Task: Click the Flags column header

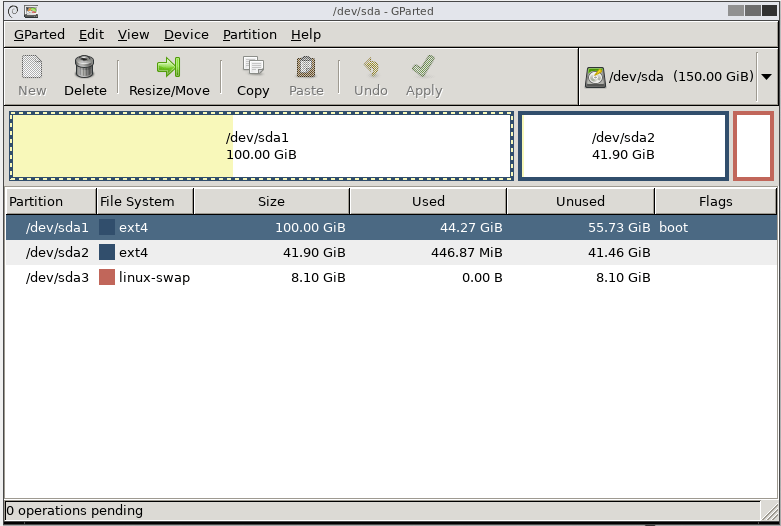Action: pos(715,201)
